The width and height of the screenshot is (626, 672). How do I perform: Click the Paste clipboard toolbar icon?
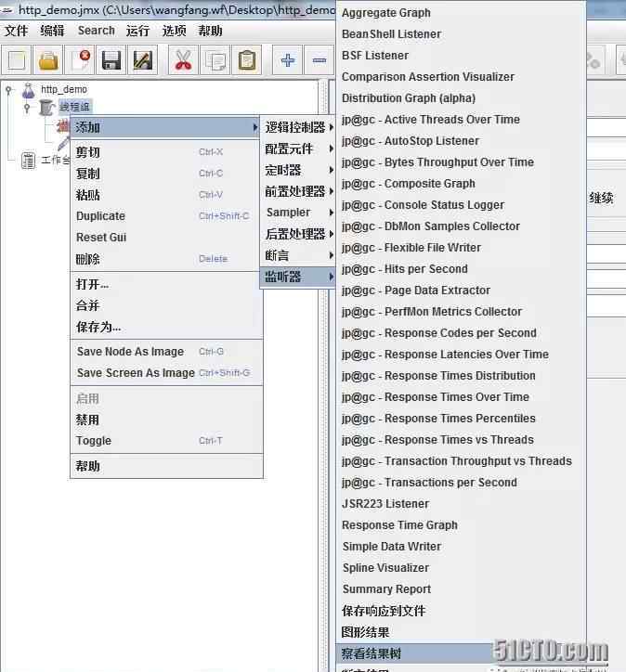[x=246, y=60]
